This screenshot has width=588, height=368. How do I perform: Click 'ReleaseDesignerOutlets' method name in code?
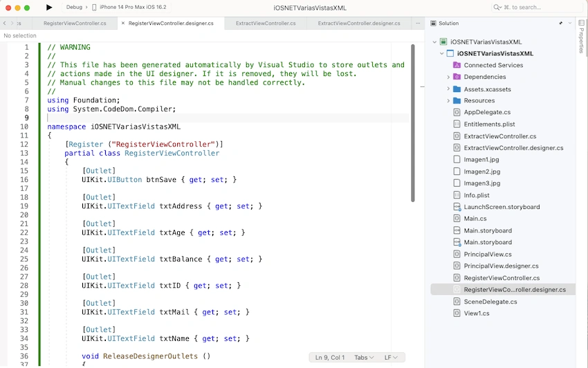click(150, 356)
